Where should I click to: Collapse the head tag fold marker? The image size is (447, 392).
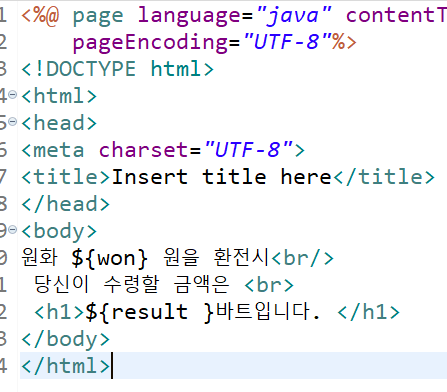click(12, 122)
